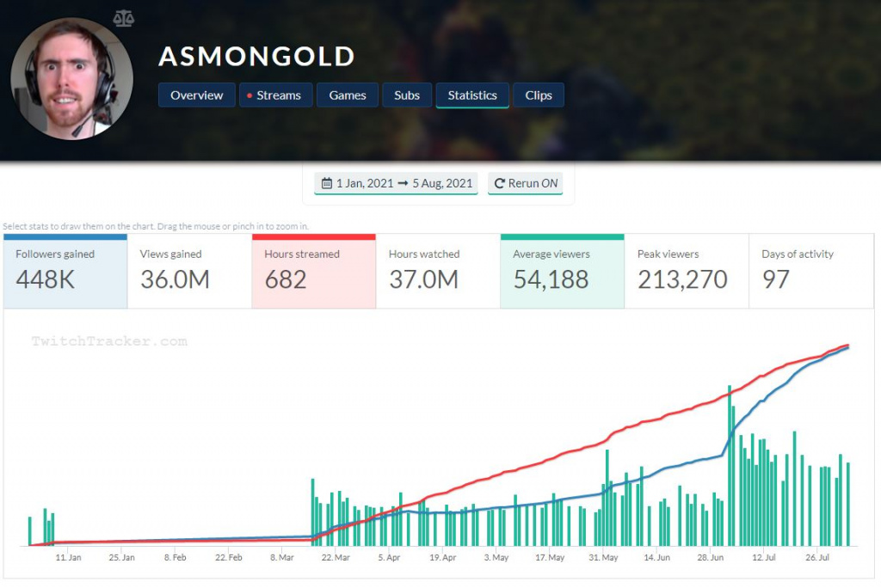Open the Overview tab
Image resolution: width=881 pixels, height=588 pixels.
(x=197, y=95)
